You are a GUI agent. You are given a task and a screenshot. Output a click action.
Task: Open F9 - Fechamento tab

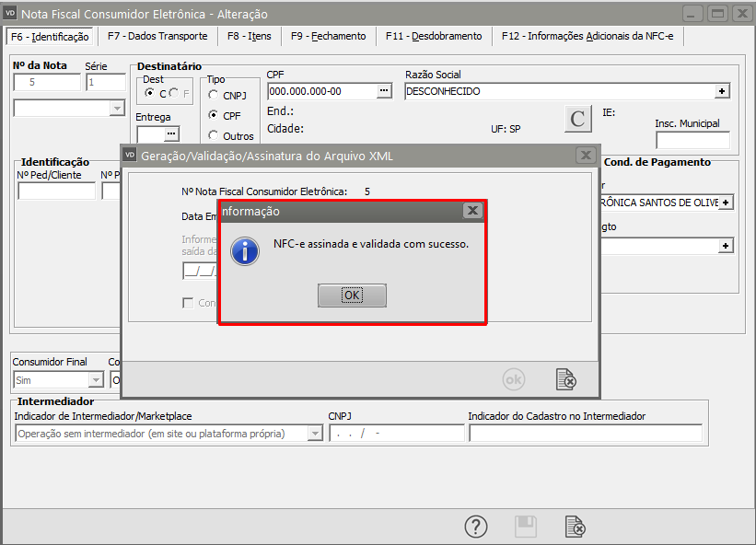tap(329, 36)
